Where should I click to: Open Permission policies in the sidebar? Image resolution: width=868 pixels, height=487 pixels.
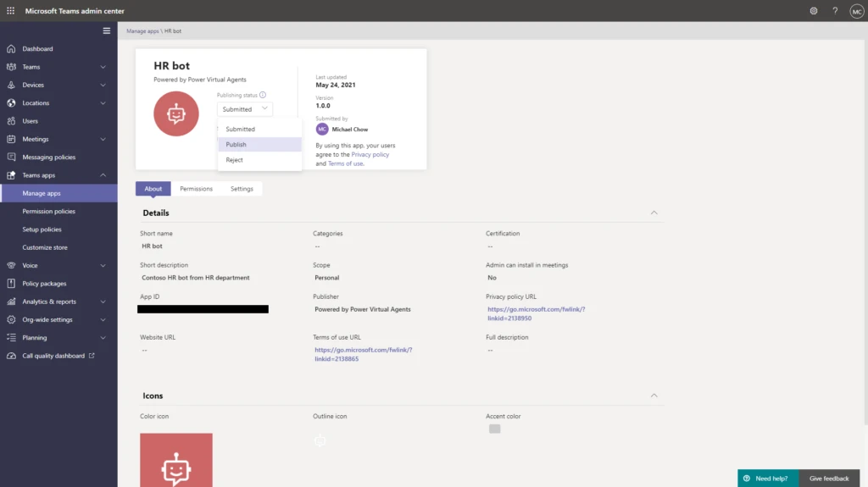[x=58, y=212]
